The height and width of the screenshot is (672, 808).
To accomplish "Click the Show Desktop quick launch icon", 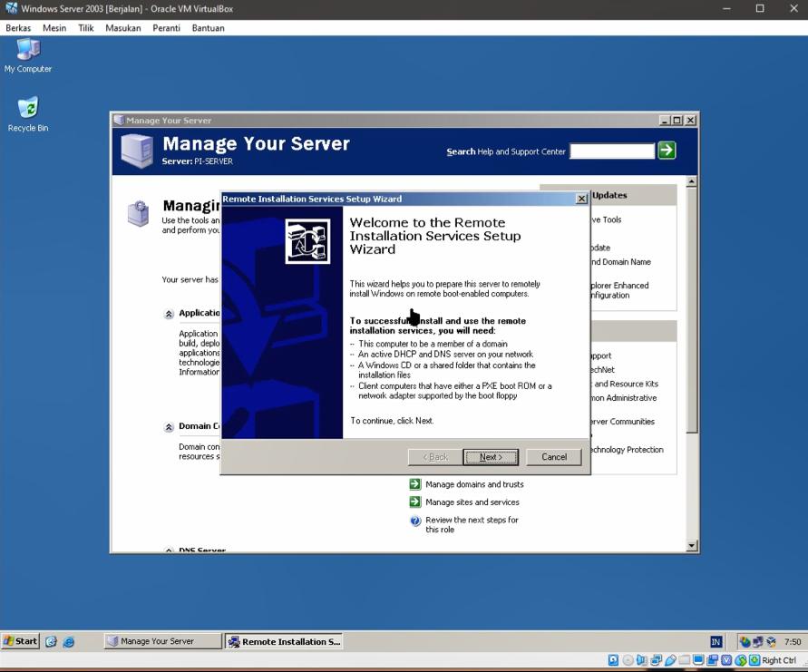I will click(51, 641).
